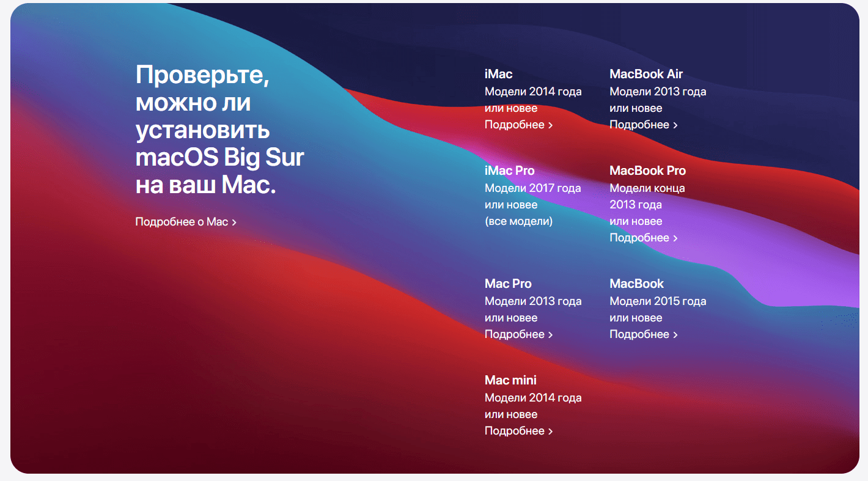Click the 'MacBook Pro' heading
Image resolution: width=868 pixels, height=481 pixels.
(x=647, y=171)
